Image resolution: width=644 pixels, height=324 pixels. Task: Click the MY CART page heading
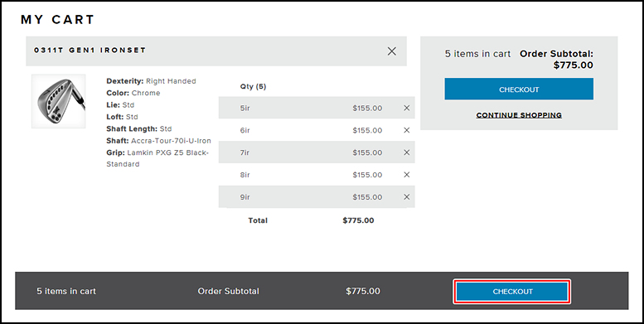(x=57, y=19)
